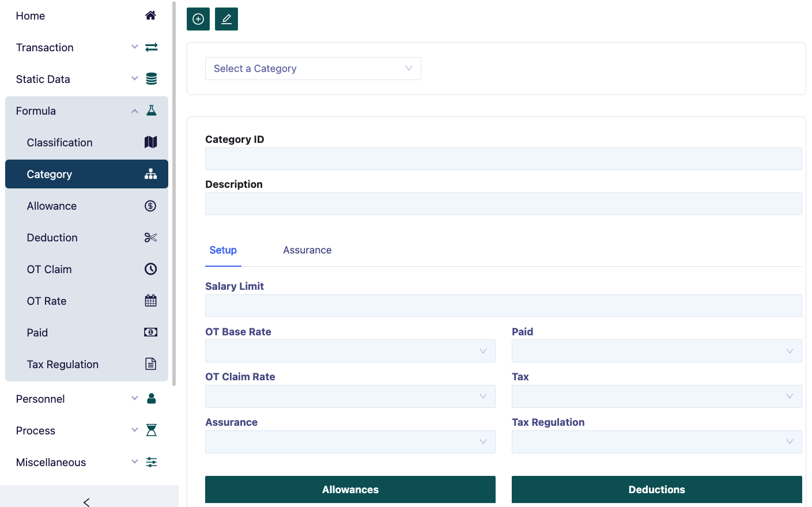This screenshot has height=507, width=812.
Task: Click the Salary Limit input field
Action: 503,305
